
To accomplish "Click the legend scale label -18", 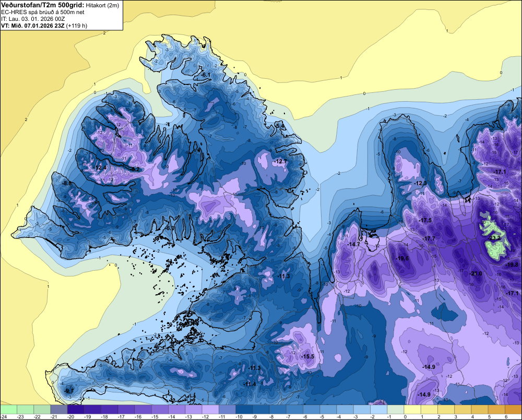I will pyautogui.click(x=104, y=417).
